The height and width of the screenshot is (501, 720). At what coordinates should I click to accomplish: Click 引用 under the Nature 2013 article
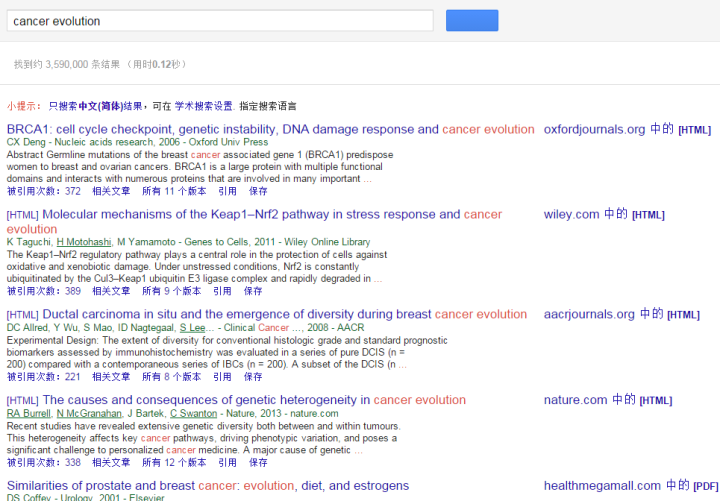tap(227, 462)
